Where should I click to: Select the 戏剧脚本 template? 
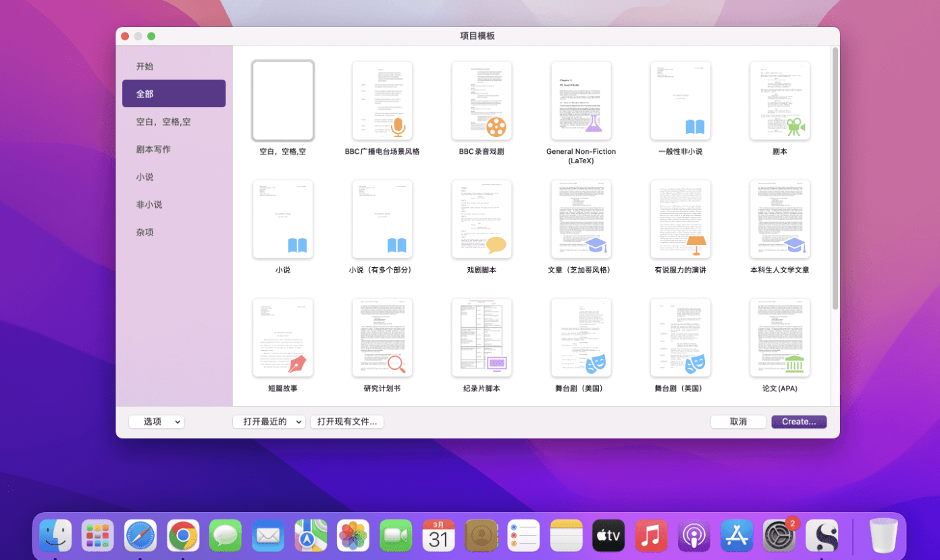tap(481, 219)
